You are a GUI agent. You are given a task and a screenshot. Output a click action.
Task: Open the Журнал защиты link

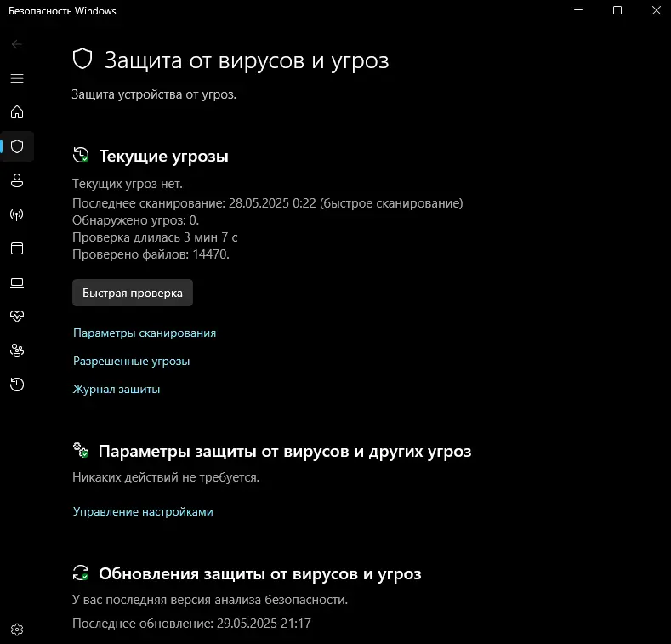tap(117, 390)
